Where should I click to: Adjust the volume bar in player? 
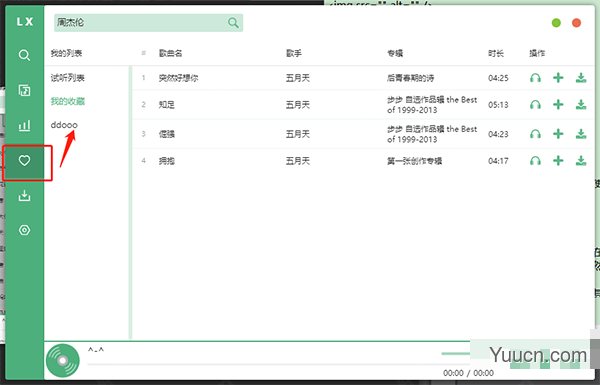pos(455,354)
